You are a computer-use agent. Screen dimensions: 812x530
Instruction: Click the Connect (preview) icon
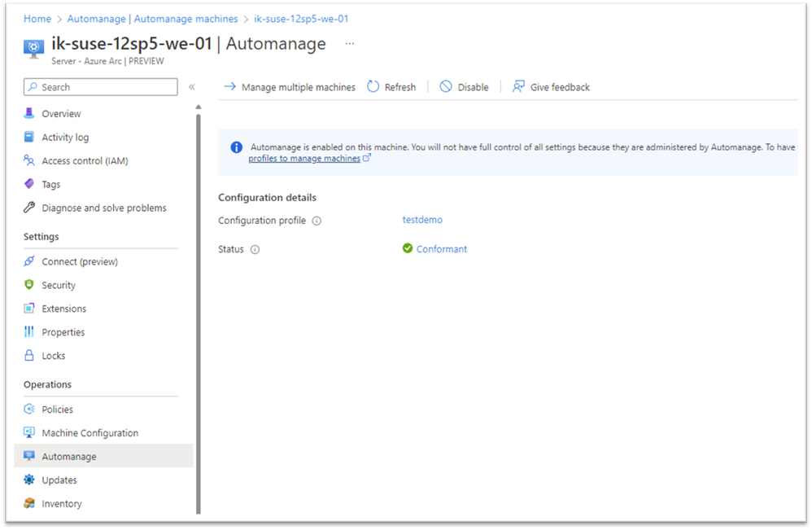pos(29,261)
